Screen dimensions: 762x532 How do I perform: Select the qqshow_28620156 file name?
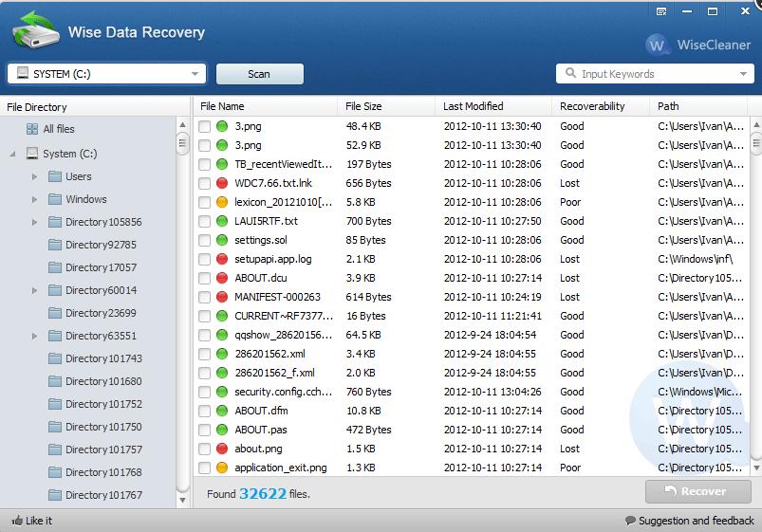click(x=284, y=335)
